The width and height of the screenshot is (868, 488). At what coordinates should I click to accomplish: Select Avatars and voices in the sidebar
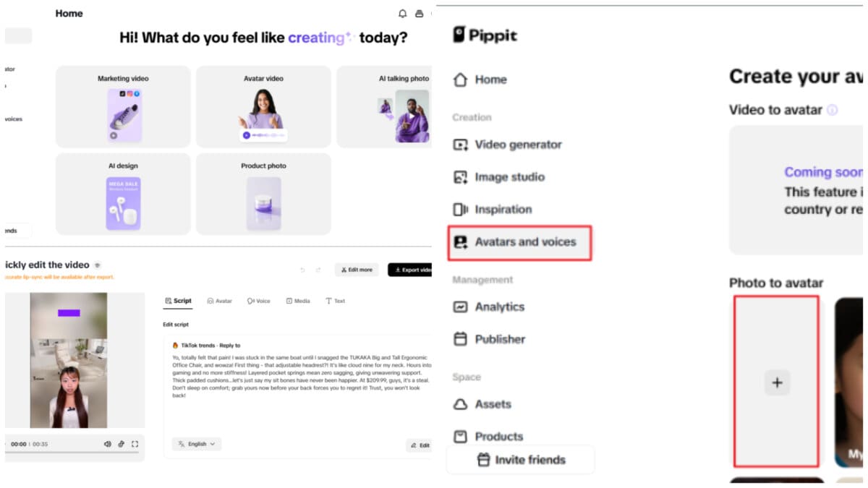point(519,242)
